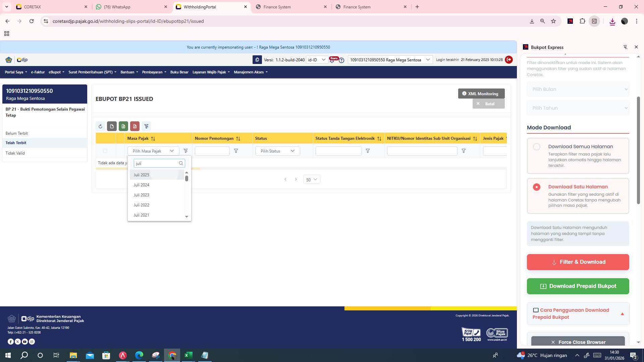Tick the select-all checkbox in table header
644x362 pixels.
105,151
